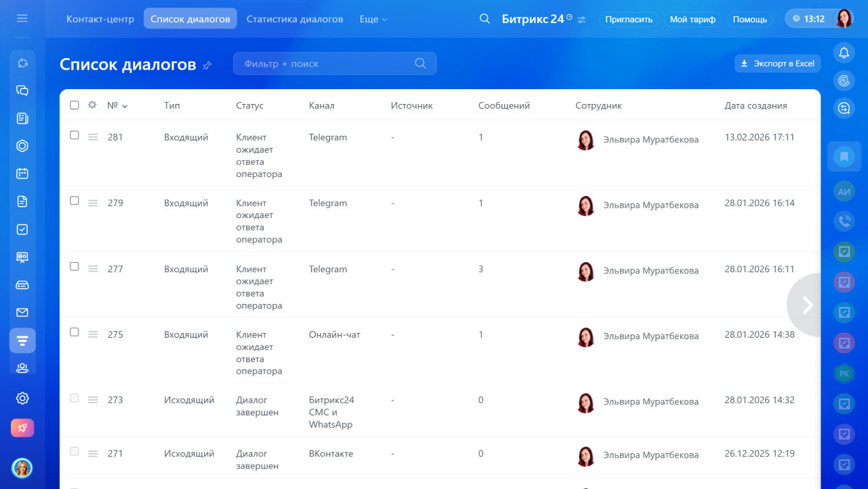868x489 pixels.
Task: Switch to Статистика диалогов tab
Action: click(294, 19)
